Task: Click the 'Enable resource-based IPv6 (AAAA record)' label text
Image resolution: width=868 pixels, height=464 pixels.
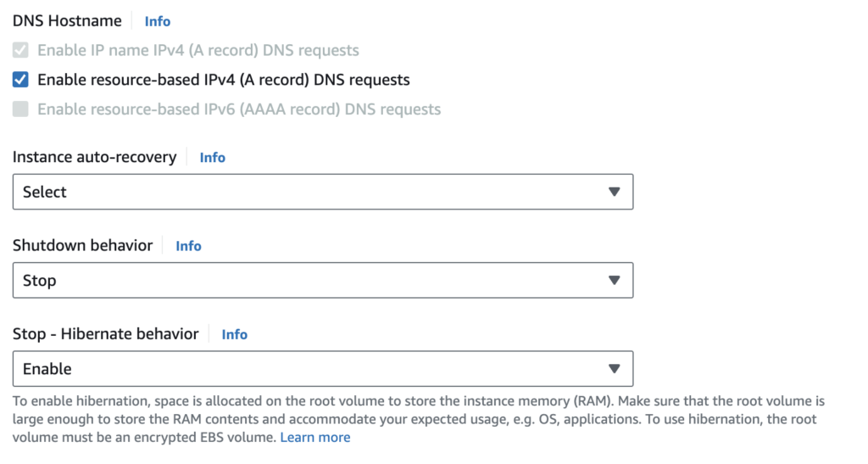Action: click(x=239, y=109)
